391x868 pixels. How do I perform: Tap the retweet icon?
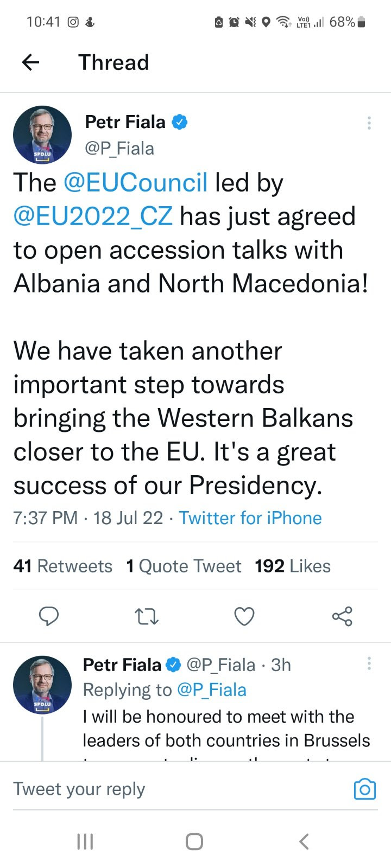(147, 616)
